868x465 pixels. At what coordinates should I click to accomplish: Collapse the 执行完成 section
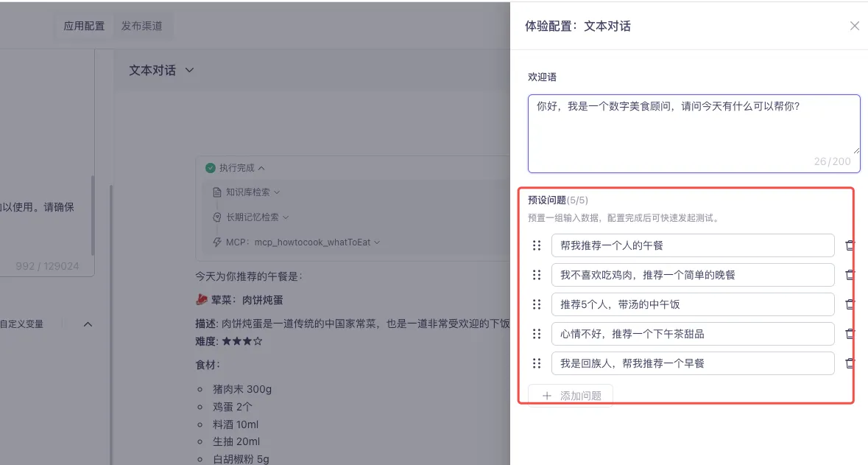click(x=261, y=168)
